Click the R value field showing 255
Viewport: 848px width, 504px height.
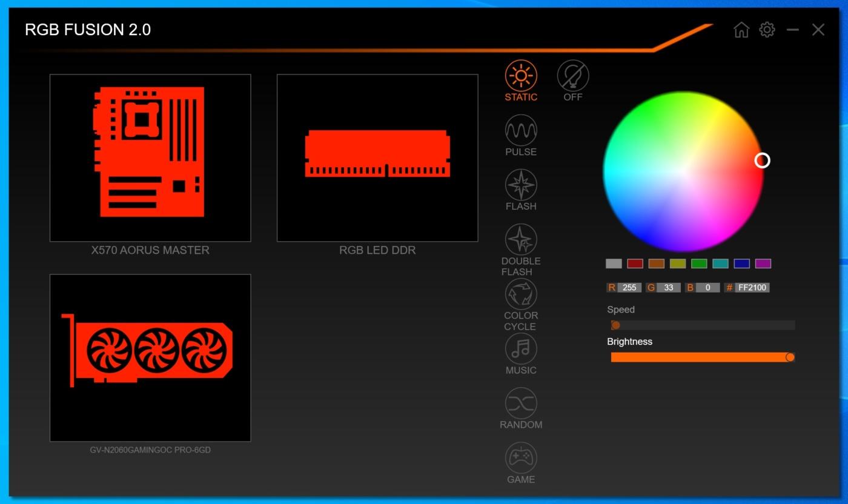pos(630,288)
